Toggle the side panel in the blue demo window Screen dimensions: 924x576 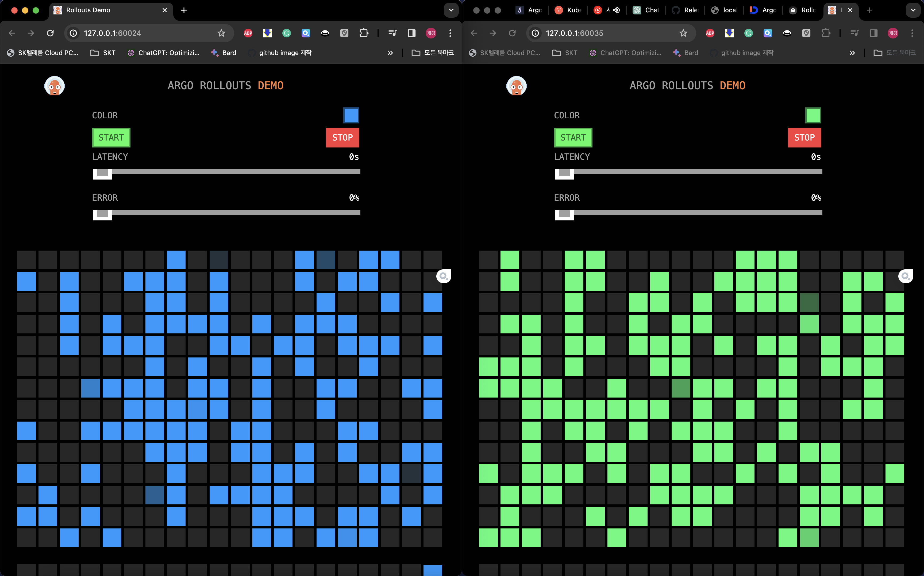pos(412,33)
